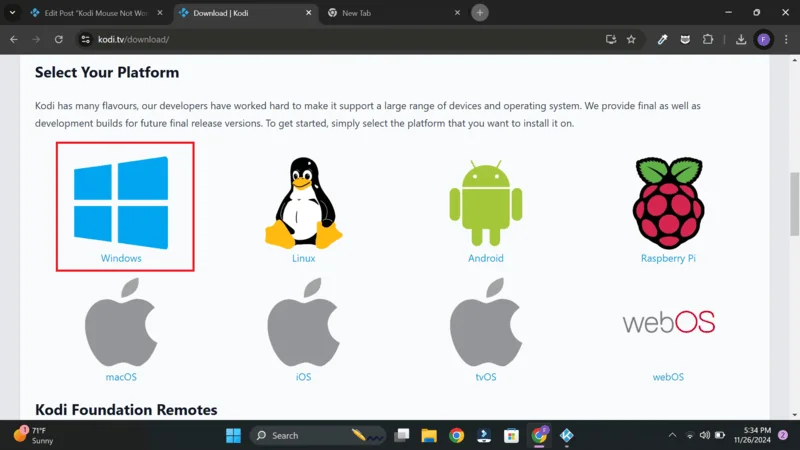Open the macOS text link
The width and height of the screenshot is (800, 450).
(x=121, y=377)
